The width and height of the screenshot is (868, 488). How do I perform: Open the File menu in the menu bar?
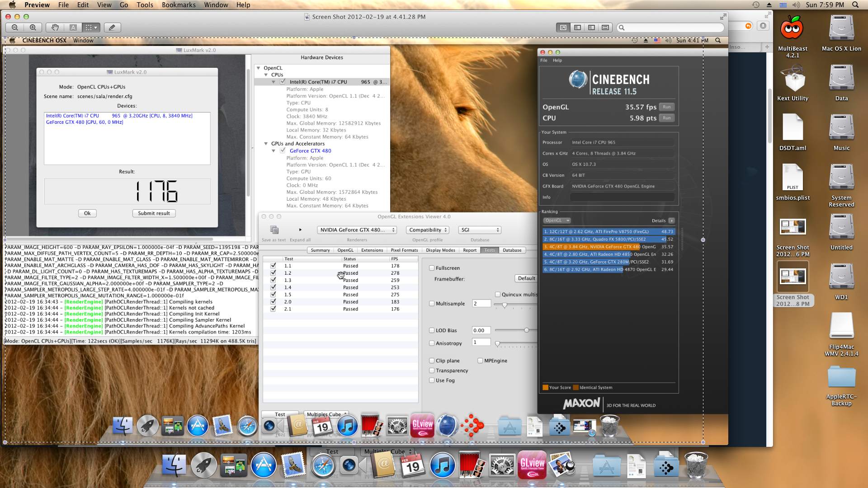tap(63, 5)
